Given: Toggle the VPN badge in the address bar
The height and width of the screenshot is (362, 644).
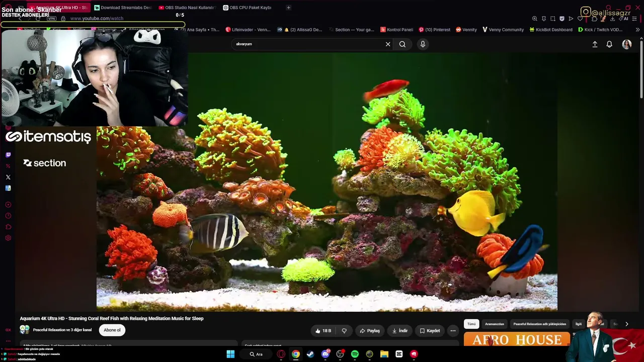Looking at the screenshot, I should tap(51, 19).
